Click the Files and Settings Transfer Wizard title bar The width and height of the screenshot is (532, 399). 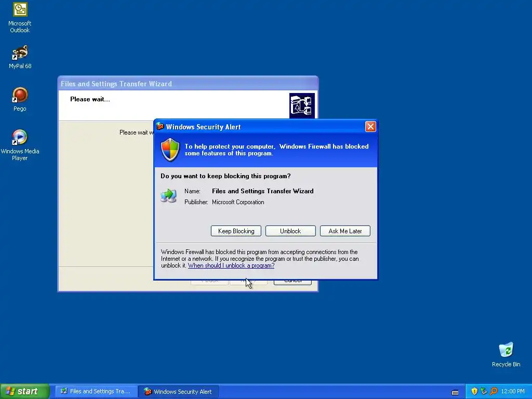tap(188, 84)
